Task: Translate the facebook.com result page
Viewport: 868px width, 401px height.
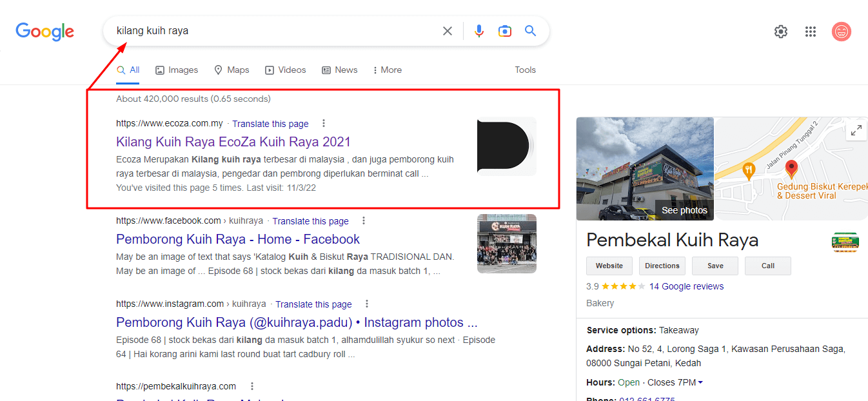Action: (x=310, y=221)
